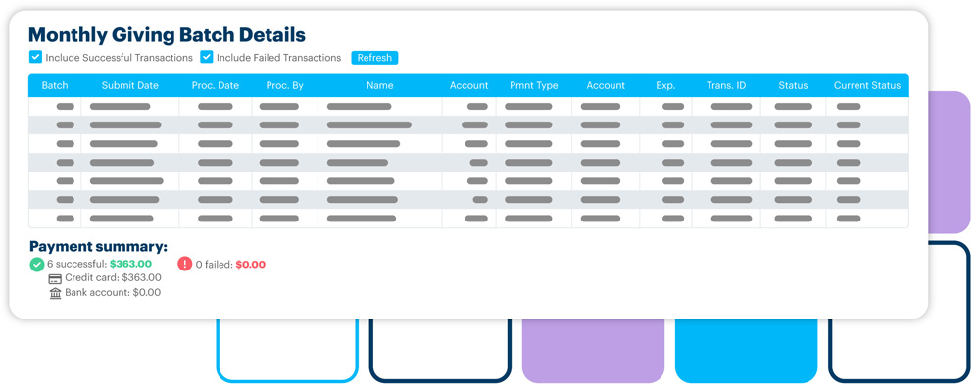Sort by the Status column header

pyautogui.click(x=793, y=85)
